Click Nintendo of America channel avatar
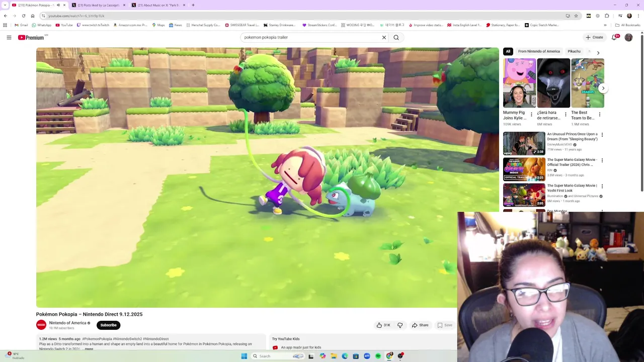The width and height of the screenshot is (644, 362). pyautogui.click(x=41, y=325)
